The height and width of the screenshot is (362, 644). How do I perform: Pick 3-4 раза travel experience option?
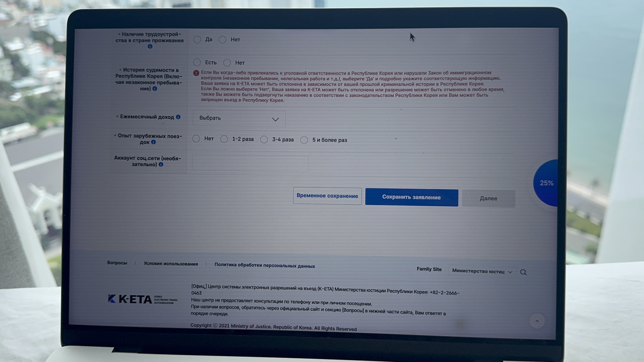(264, 140)
